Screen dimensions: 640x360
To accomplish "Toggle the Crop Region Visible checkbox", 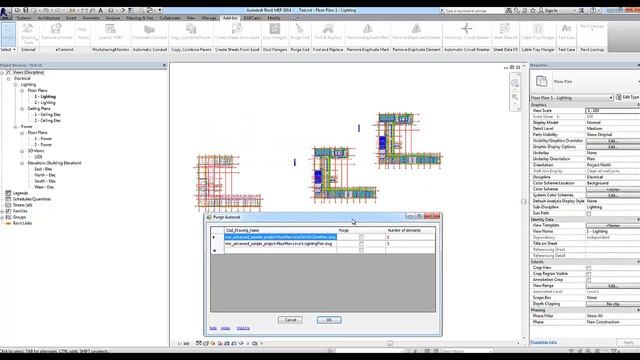I will point(589,274).
